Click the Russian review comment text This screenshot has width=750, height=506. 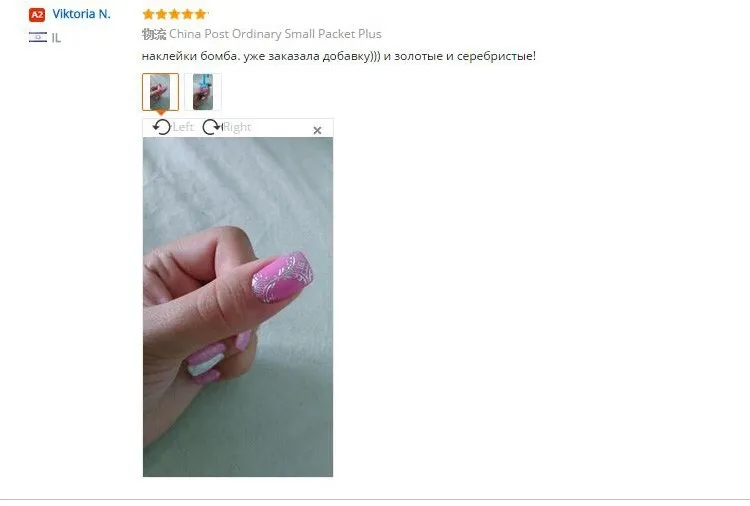[x=339, y=56]
